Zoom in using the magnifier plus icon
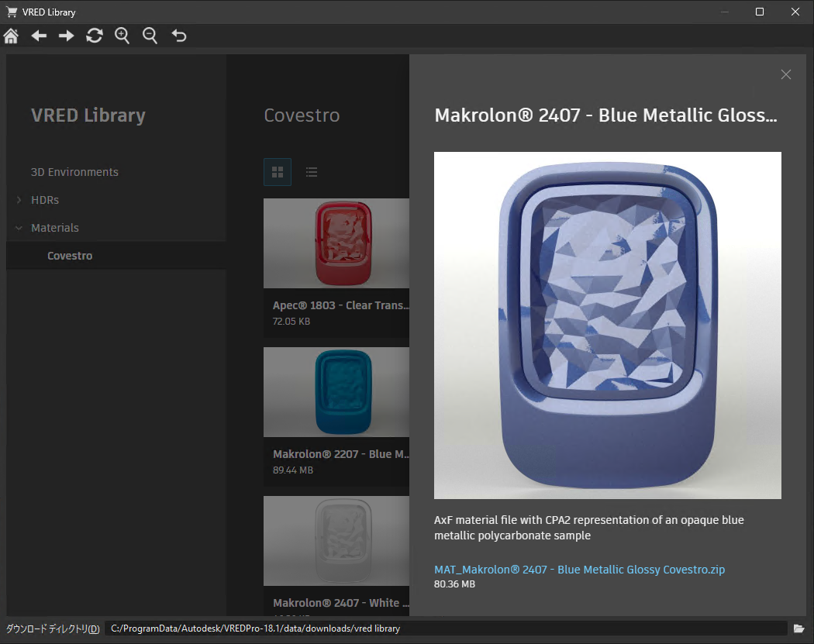The width and height of the screenshot is (814, 644). [122, 36]
